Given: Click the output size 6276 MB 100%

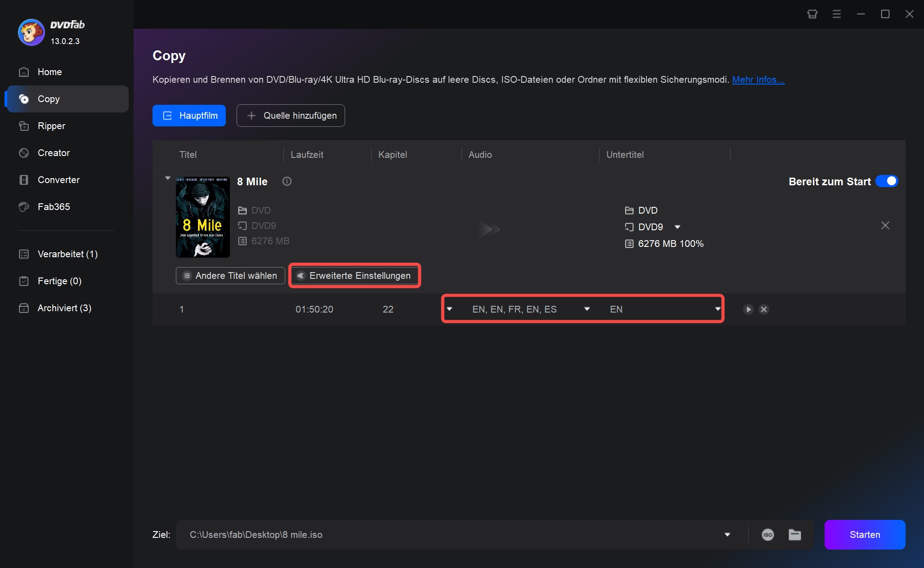Looking at the screenshot, I should (x=671, y=244).
